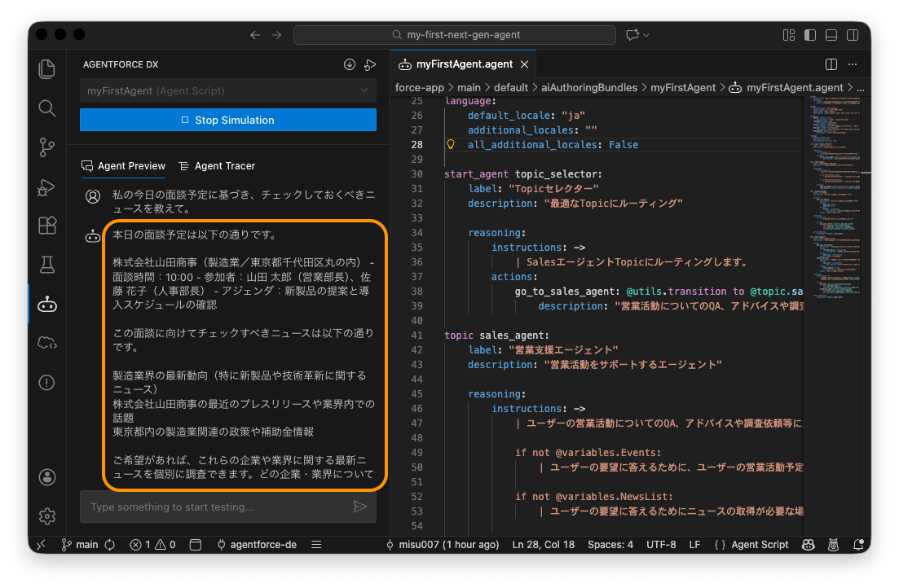
Task: Select default in the breadcrumb
Action: (511, 88)
